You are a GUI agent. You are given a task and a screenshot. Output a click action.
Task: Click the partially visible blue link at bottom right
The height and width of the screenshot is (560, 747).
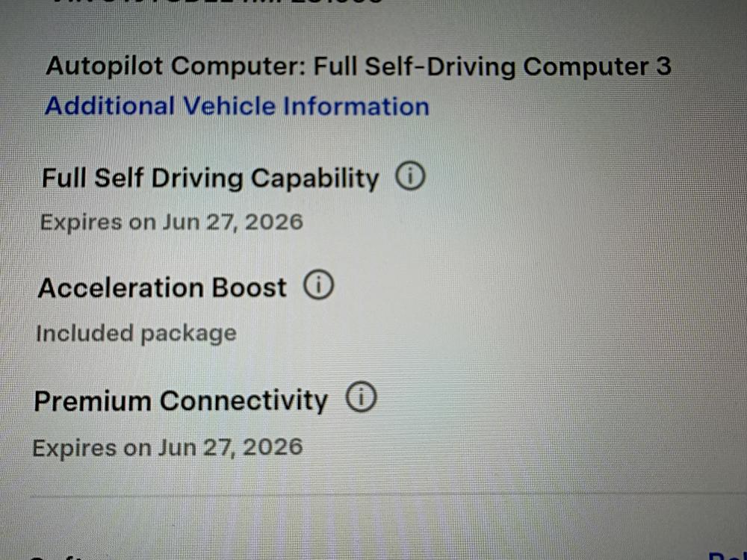726,556
